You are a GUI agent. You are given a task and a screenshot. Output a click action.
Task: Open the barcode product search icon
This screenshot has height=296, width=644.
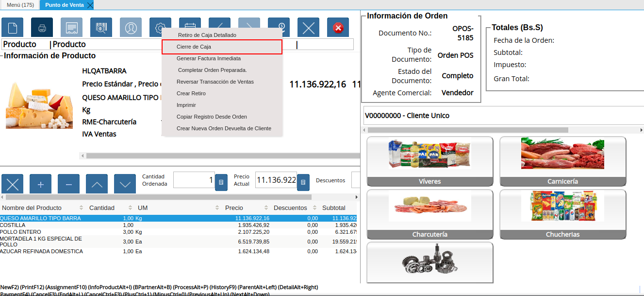pyautogui.click(x=100, y=27)
